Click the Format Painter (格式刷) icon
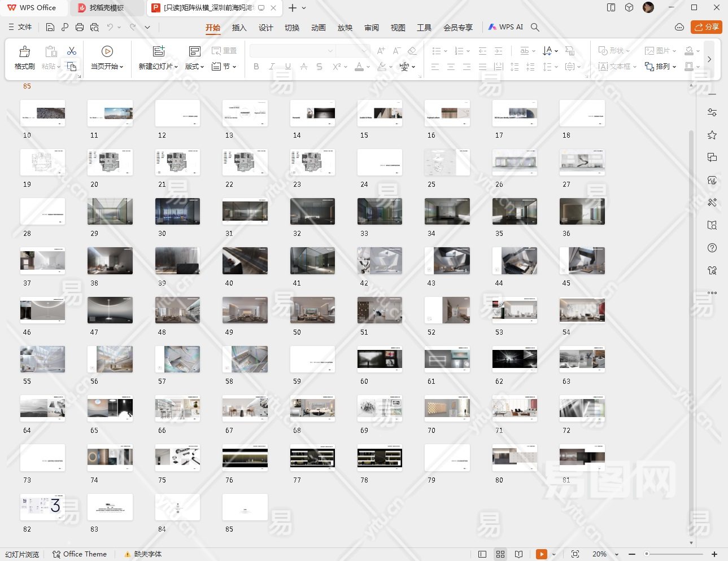 tap(24, 52)
